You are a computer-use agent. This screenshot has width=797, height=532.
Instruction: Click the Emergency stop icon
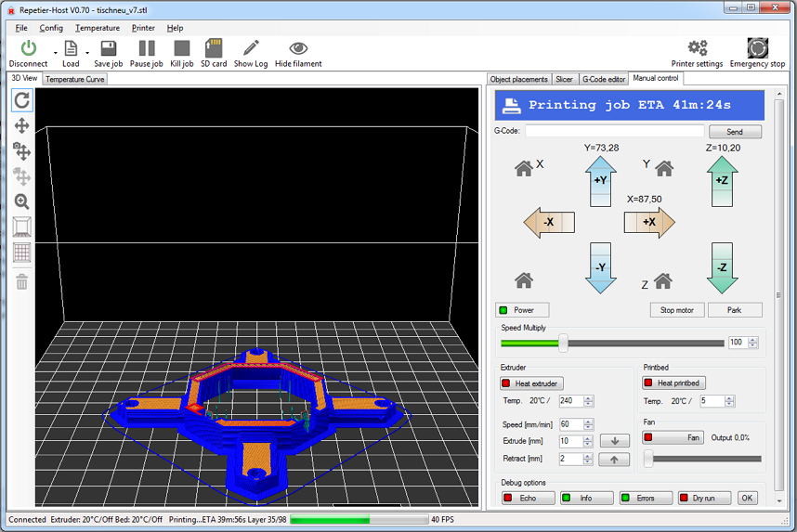coord(757,48)
